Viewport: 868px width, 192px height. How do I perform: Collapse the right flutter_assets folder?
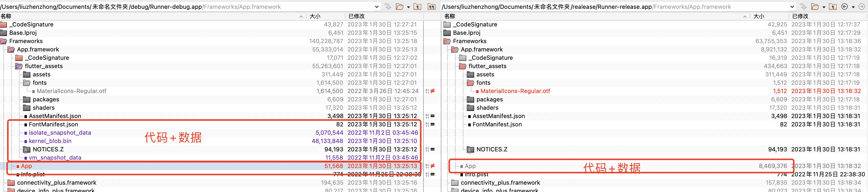pyautogui.click(x=463, y=66)
